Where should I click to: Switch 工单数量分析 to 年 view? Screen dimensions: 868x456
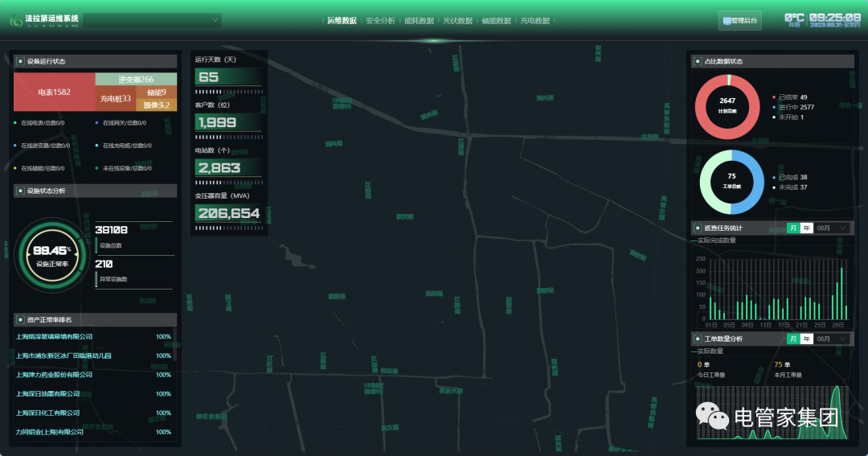tap(807, 339)
